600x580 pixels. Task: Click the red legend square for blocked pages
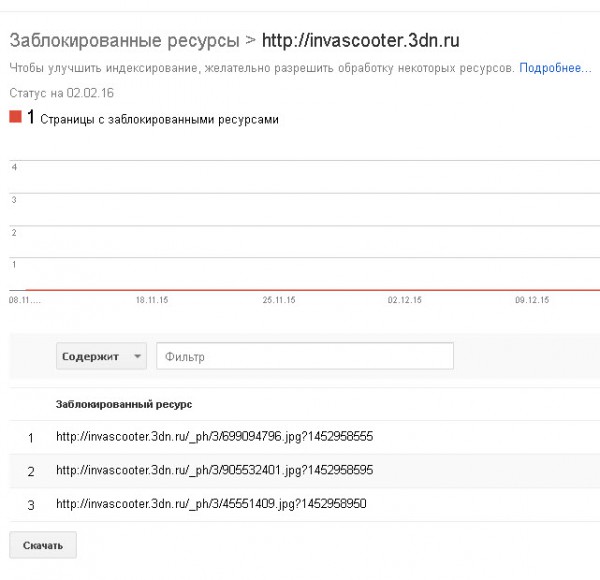pos(15,117)
